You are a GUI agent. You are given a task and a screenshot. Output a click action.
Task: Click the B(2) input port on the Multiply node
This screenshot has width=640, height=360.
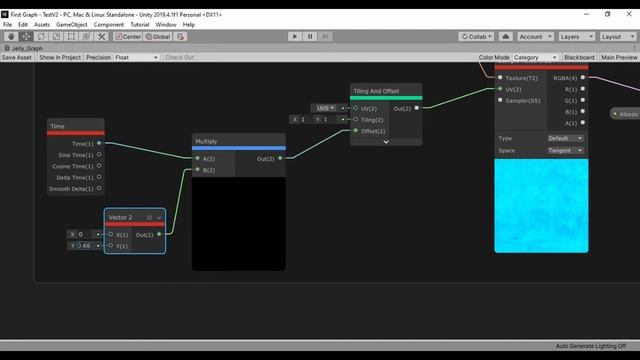[198, 169]
